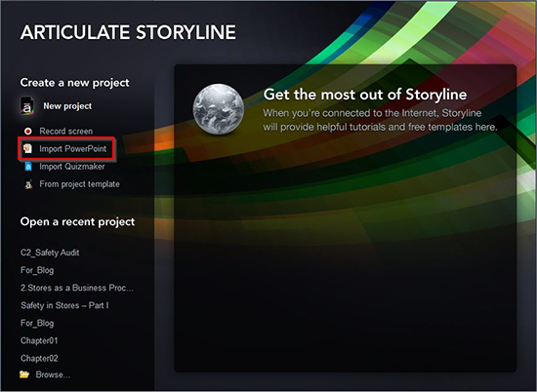537x392 pixels.
Task: Create From project template
Action: (79, 184)
